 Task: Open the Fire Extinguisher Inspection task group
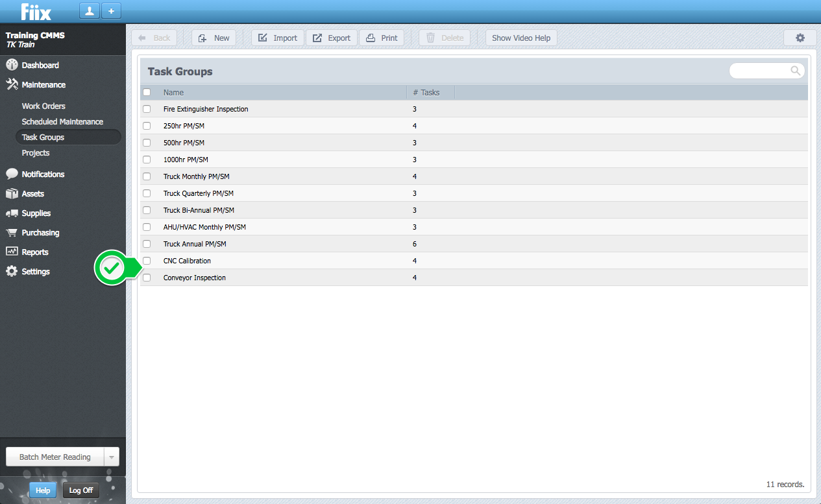point(206,109)
